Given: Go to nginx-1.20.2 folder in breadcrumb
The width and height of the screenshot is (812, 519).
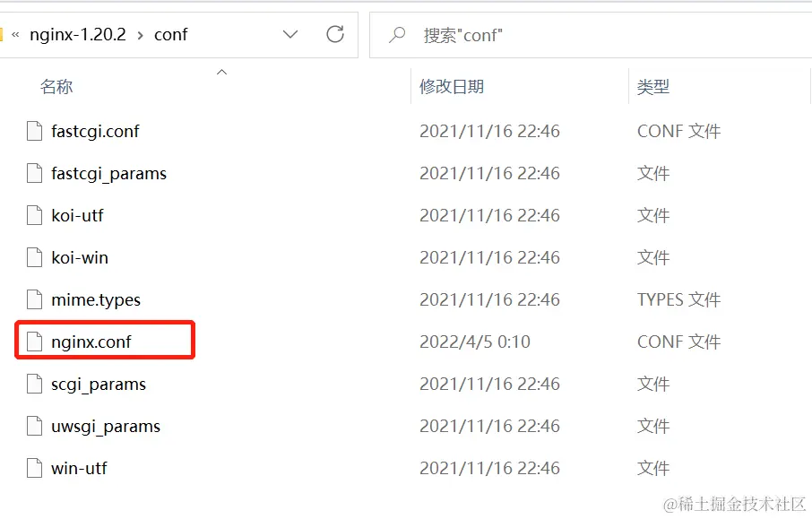Looking at the screenshot, I should pyautogui.click(x=78, y=35).
